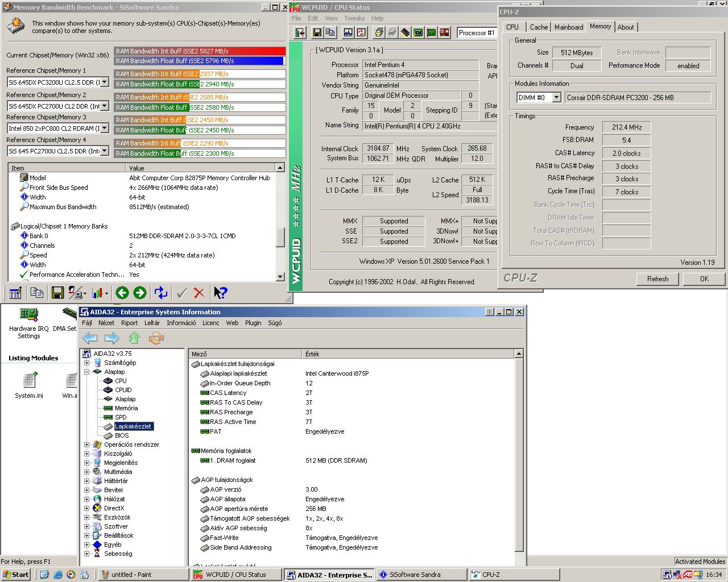Switch to the Mainboard tab in CPU-Z
The width and height of the screenshot is (728, 582).
(569, 27)
